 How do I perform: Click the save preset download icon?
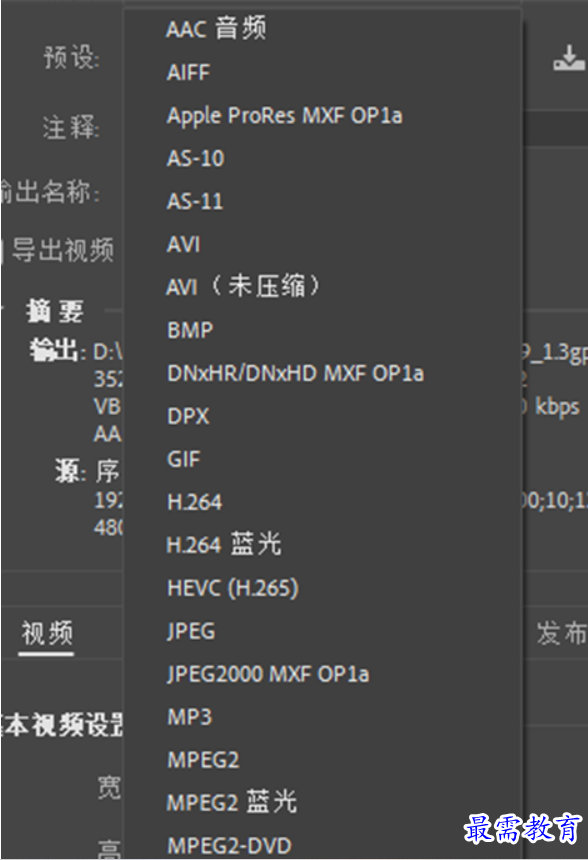(568, 58)
